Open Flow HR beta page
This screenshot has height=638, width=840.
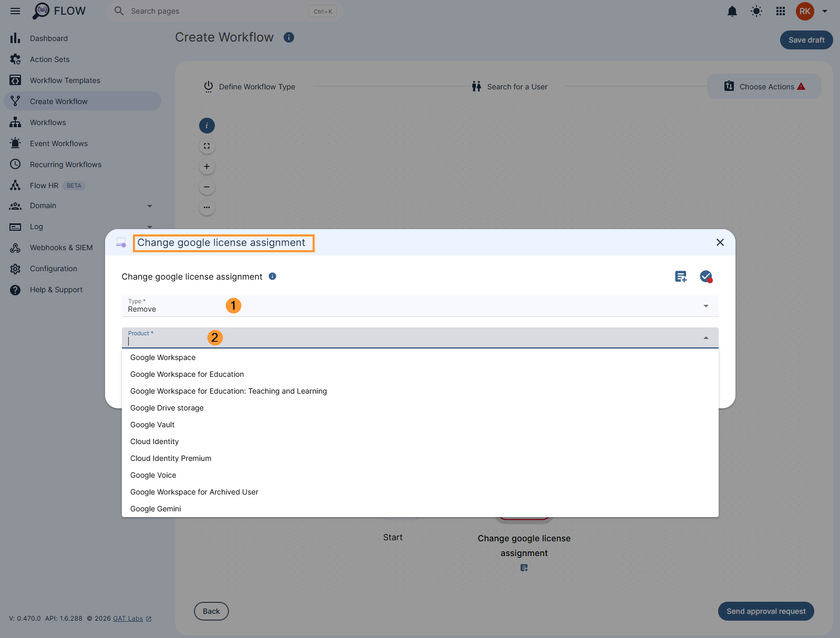pyautogui.click(x=82, y=186)
